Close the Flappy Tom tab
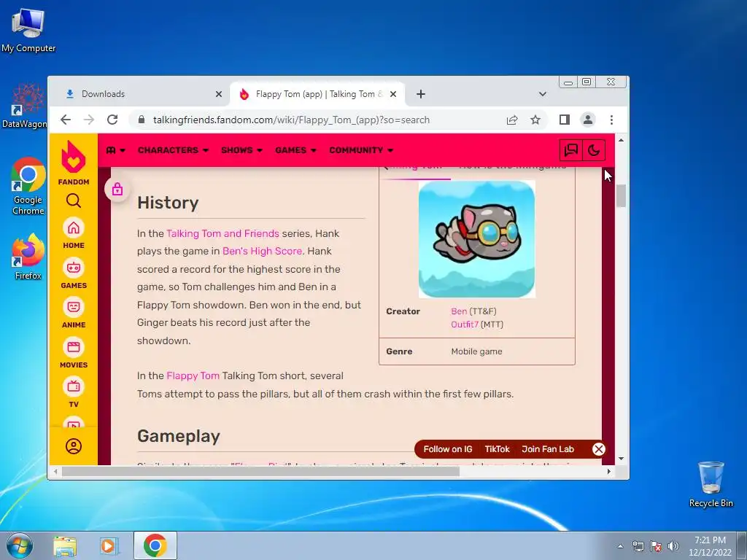Screen dimensions: 747x560 (393, 94)
